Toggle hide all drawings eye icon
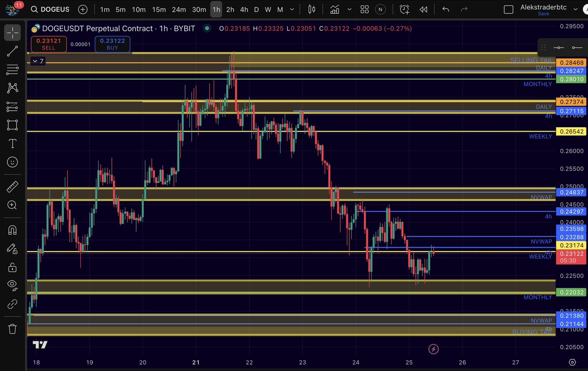 [x=12, y=285]
